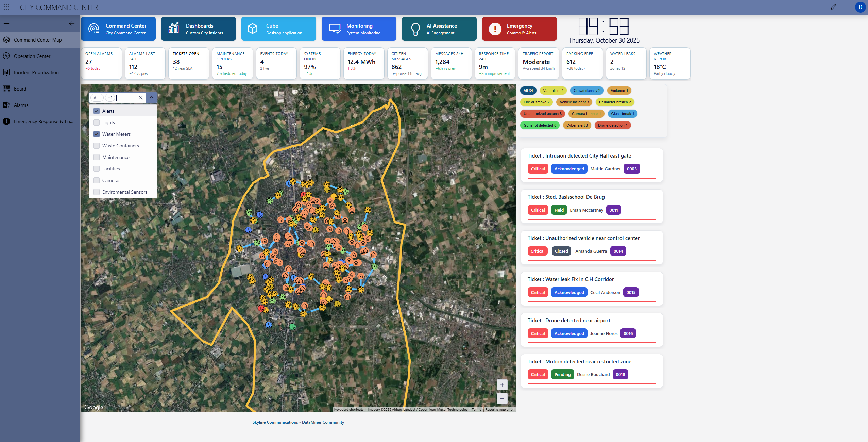This screenshot has width=868, height=442.
Task: Collapse sidebar with the back arrow icon
Action: coord(71,23)
